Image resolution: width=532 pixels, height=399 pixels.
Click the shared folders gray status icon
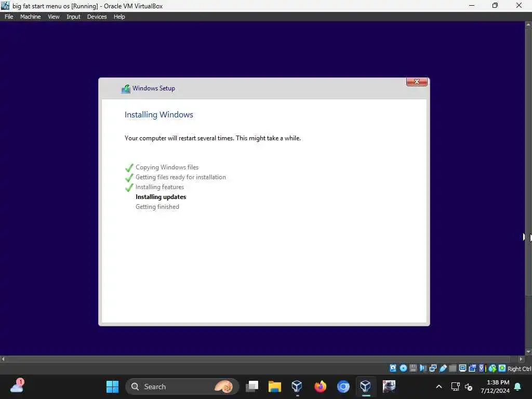pos(453,368)
